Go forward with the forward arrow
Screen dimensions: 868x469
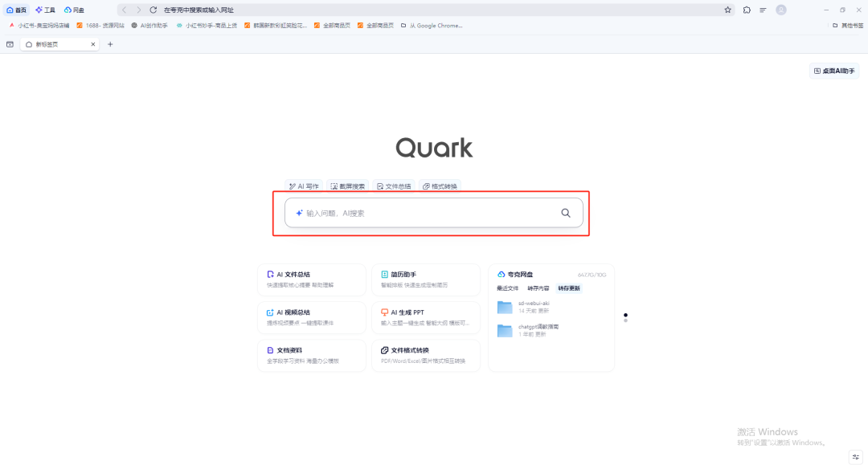138,10
